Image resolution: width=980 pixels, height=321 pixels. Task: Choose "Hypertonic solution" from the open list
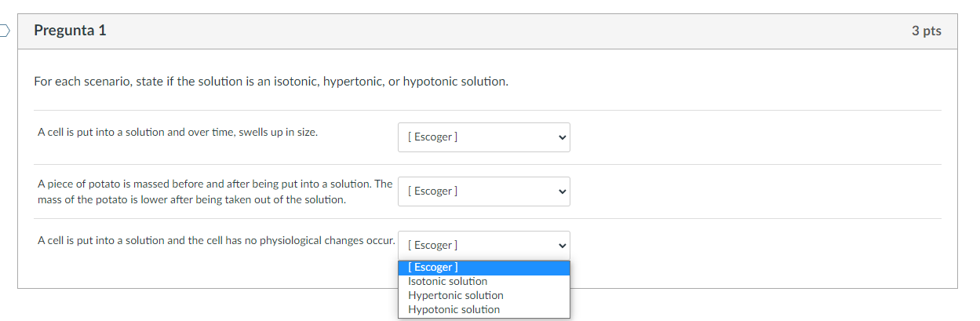(x=456, y=296)
